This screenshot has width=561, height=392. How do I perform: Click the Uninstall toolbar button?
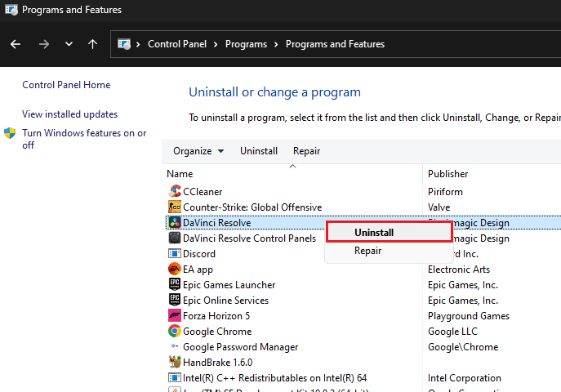[x=258, y=151]
